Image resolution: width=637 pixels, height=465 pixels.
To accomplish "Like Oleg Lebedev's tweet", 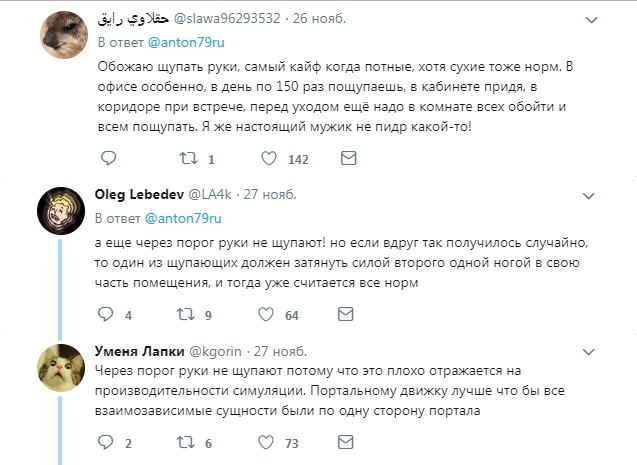I will (x=269, y=315).
